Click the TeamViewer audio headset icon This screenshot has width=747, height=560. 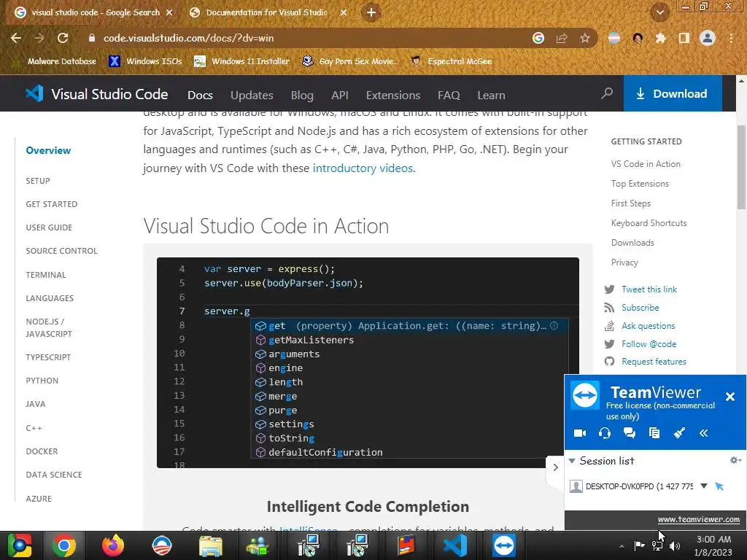coord(605,433)
